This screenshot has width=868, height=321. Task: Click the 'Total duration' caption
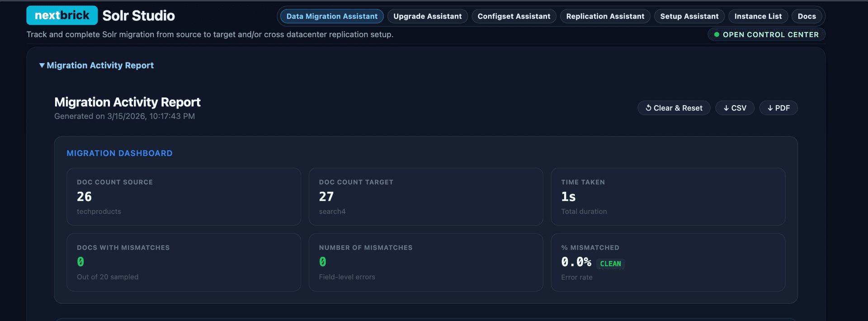[x=584, y=211]
